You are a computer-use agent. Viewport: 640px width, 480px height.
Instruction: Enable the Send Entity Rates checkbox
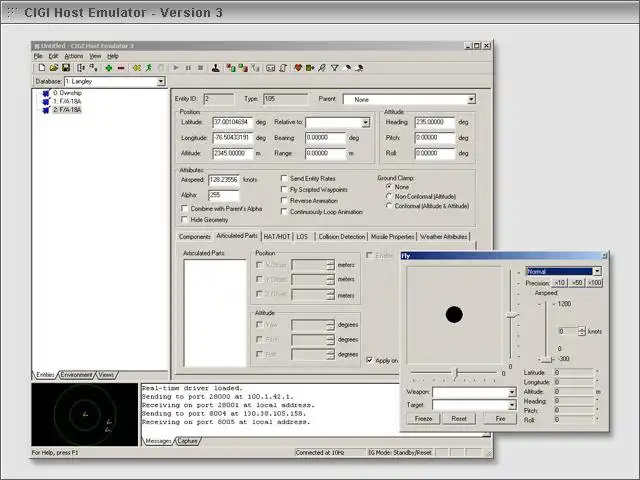click(284, 177)
